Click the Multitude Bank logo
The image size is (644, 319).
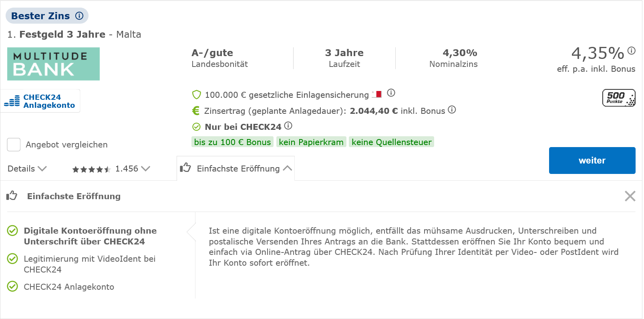click(53, 64)
